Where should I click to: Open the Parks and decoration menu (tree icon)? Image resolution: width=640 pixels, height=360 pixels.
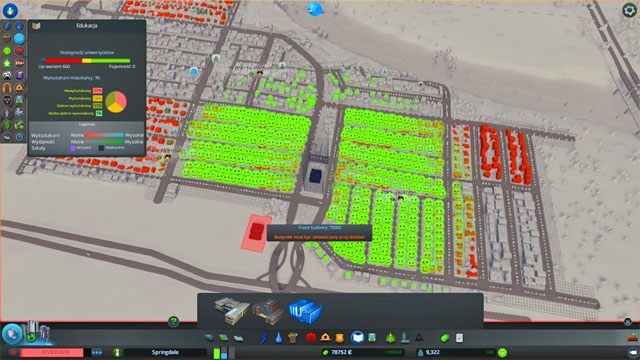click(x=391, y=338)
